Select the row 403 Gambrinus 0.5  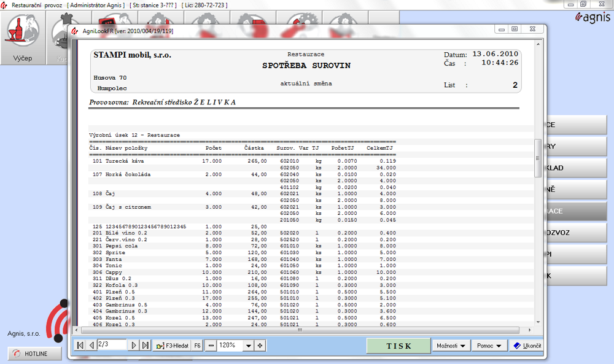coord(243,304)
